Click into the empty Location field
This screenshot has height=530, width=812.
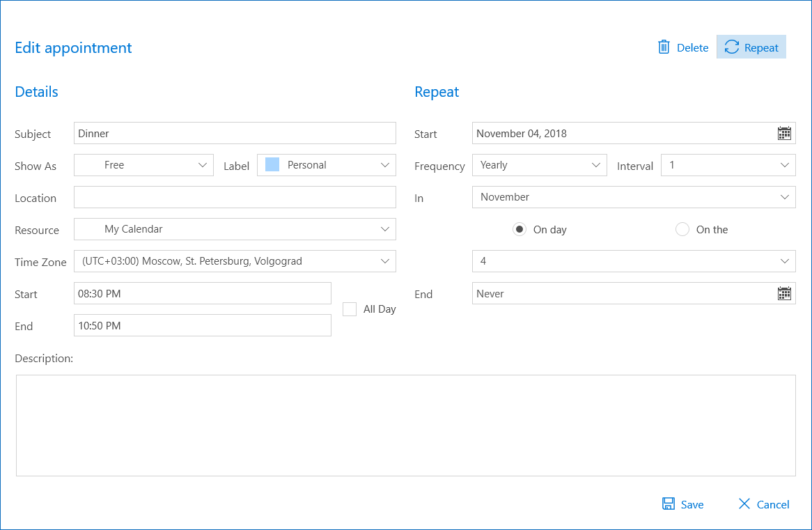coord(235,197)
